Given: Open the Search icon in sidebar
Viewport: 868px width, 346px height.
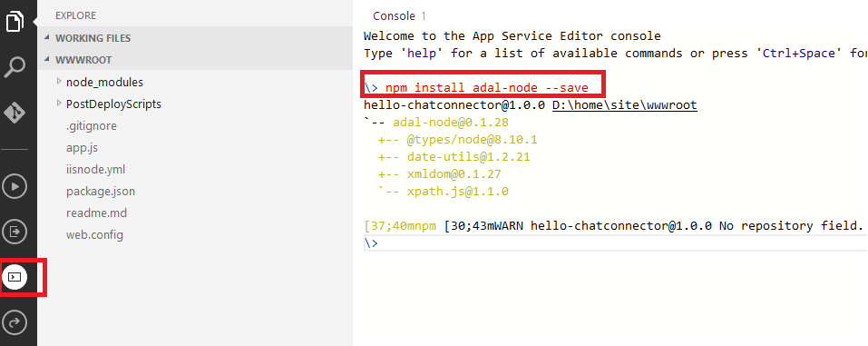Looking at the screenshot, I should coord(15,67).
